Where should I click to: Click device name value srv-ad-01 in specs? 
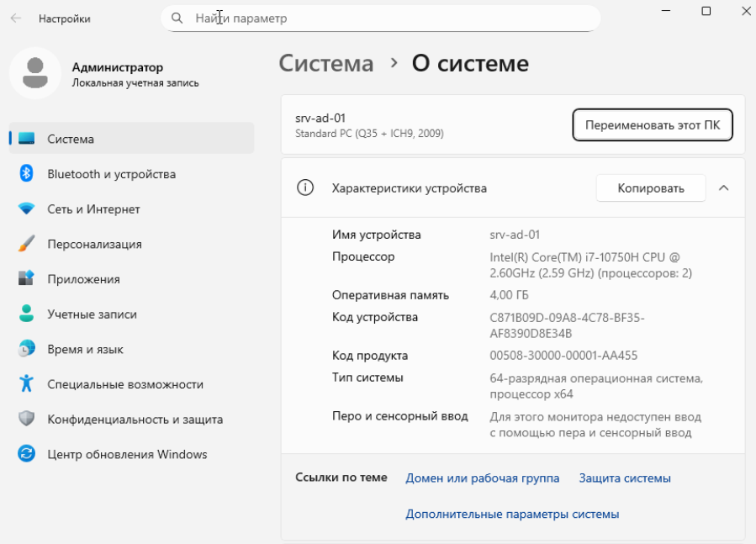515,235
